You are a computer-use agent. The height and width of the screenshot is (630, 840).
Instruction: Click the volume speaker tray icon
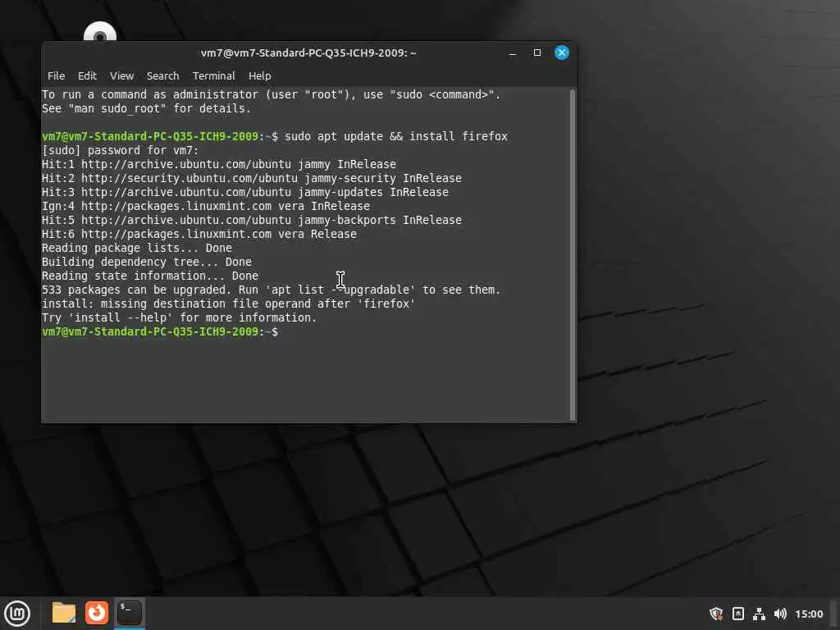tap(780, 614)
